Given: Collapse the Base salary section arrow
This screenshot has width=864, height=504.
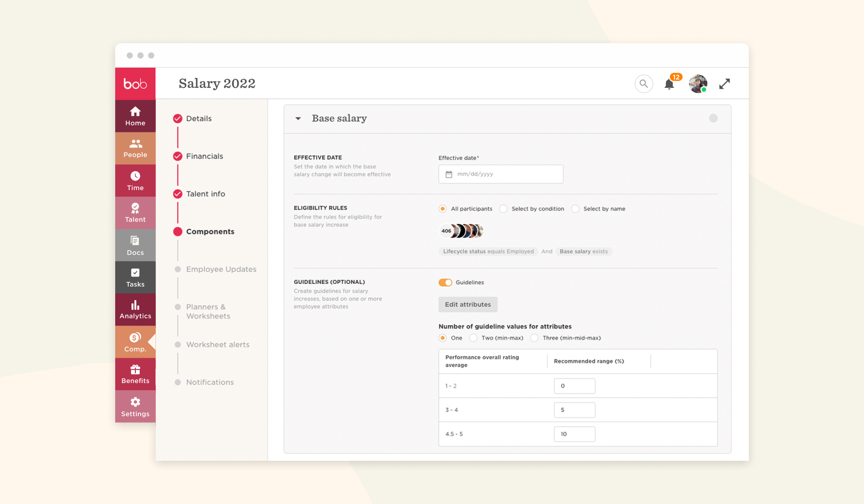Looking at the screenshot, I should 298,119.
